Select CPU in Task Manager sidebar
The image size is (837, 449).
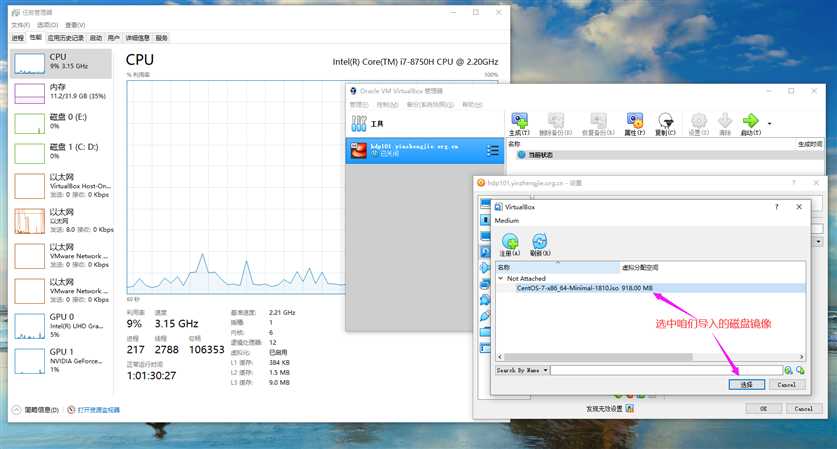61,64
